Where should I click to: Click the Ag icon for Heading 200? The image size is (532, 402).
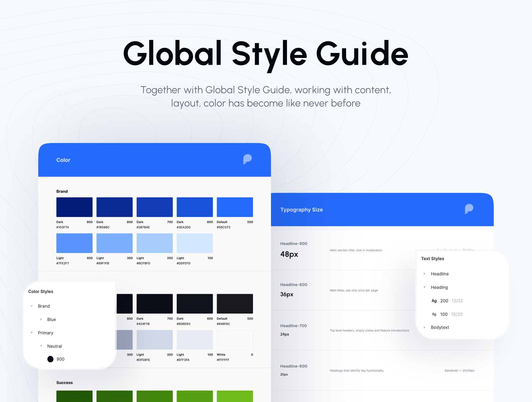[x=434, y=301]
